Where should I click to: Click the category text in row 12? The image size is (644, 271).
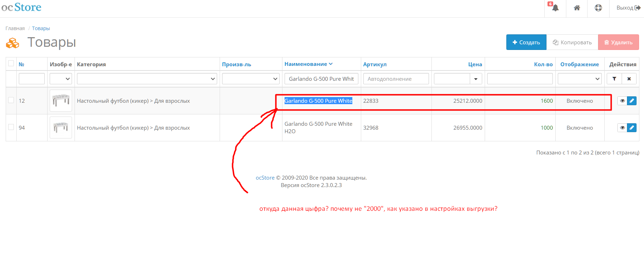(133, 101)
